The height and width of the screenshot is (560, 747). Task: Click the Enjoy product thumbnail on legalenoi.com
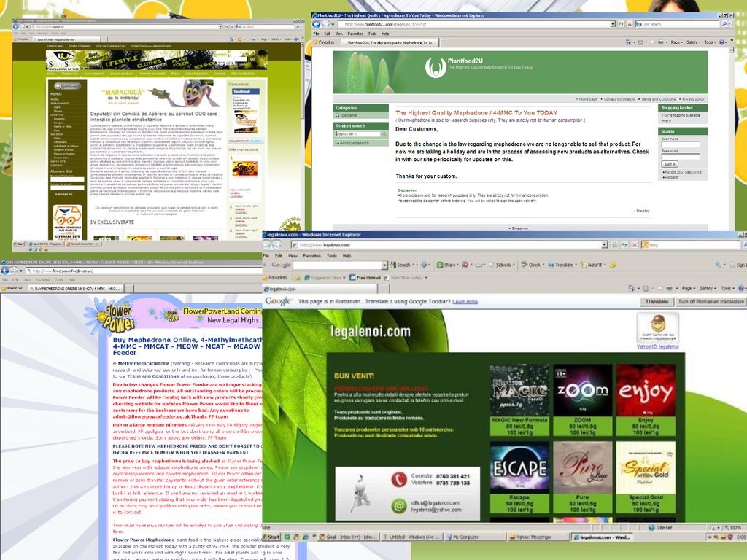(646, 390)
